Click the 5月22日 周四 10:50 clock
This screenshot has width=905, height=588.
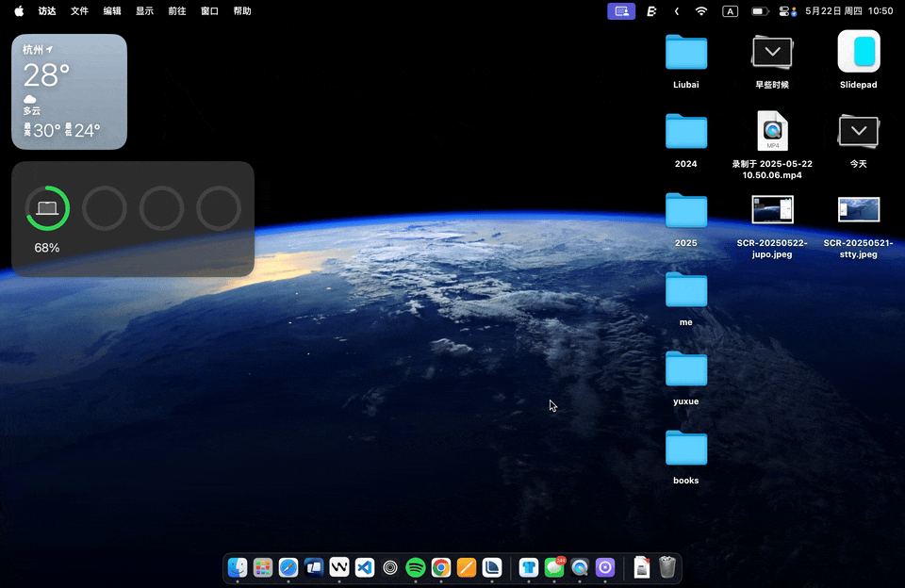849,11
